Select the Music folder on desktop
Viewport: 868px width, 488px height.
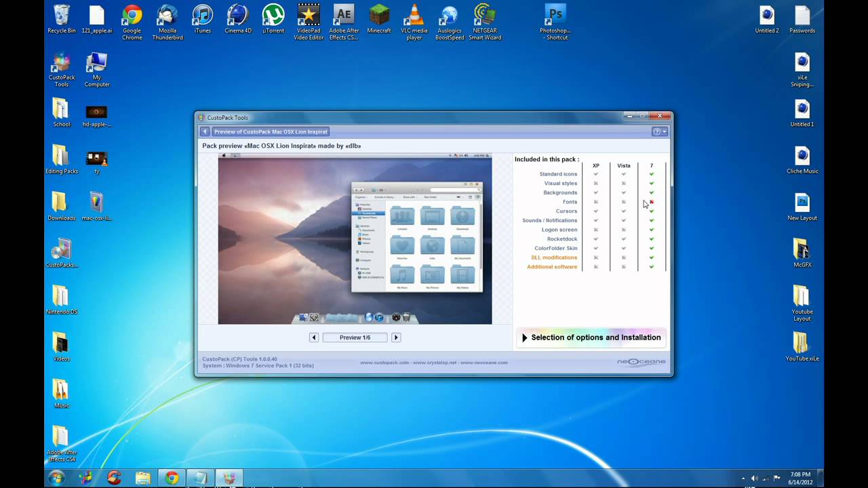click(x=61, y=394)
